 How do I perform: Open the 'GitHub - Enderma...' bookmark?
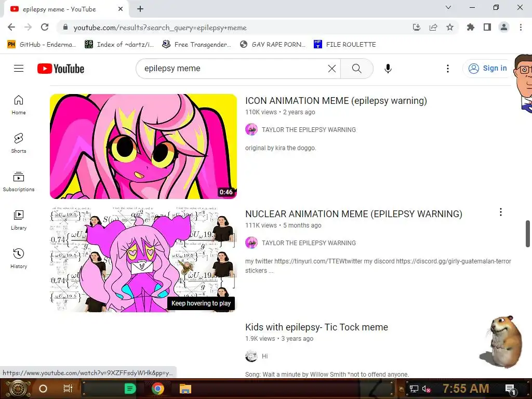pos(42,45)
